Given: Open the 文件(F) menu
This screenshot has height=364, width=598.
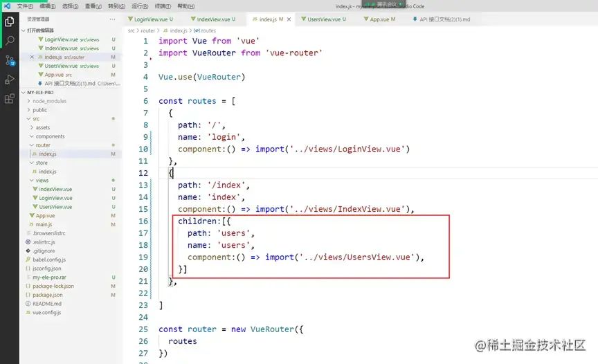Looking at the screenshot, I should pyautogui.click(x=25, y=6).
